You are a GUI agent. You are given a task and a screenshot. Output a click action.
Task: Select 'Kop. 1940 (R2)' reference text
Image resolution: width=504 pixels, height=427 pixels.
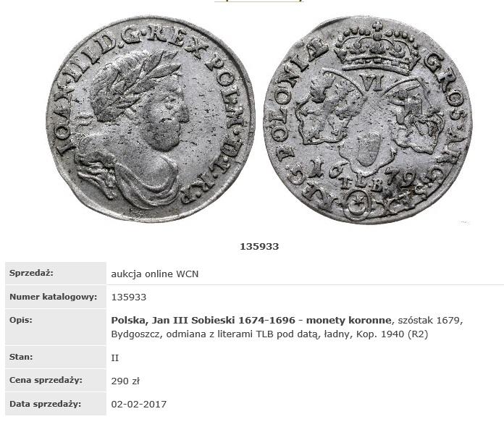pos(392,334)
